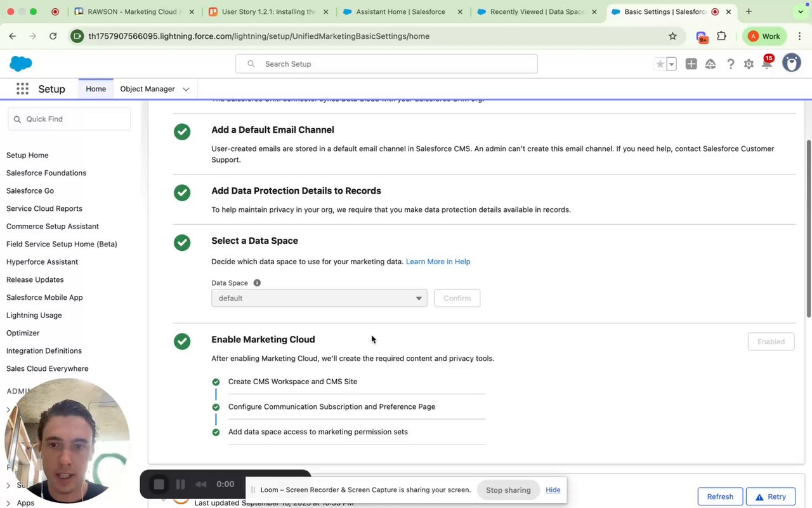Viewport: 812px width, 508px height.
Task: Switch to Assistant Home Salesforce tab
Action: pyautogui.click(x=403, y=11)
